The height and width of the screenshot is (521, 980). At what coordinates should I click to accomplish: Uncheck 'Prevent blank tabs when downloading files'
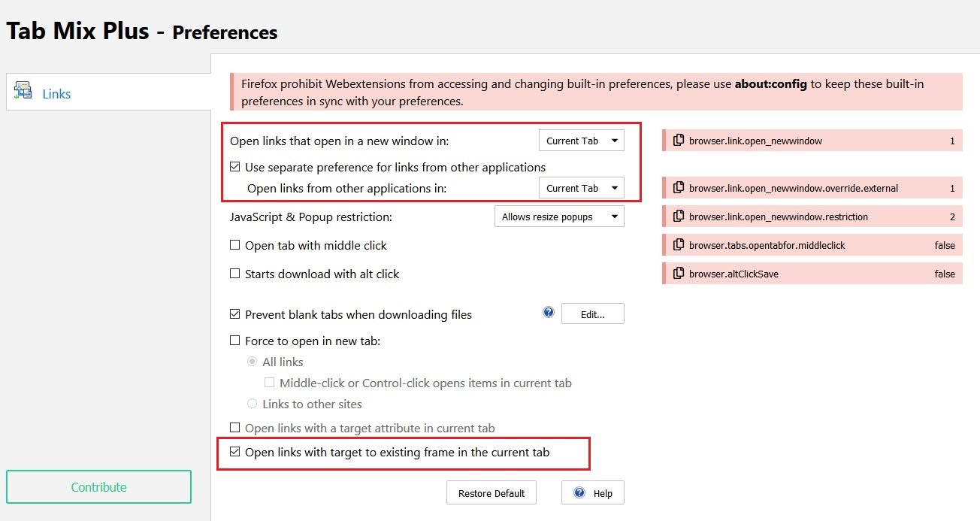(x=235, y=314)
